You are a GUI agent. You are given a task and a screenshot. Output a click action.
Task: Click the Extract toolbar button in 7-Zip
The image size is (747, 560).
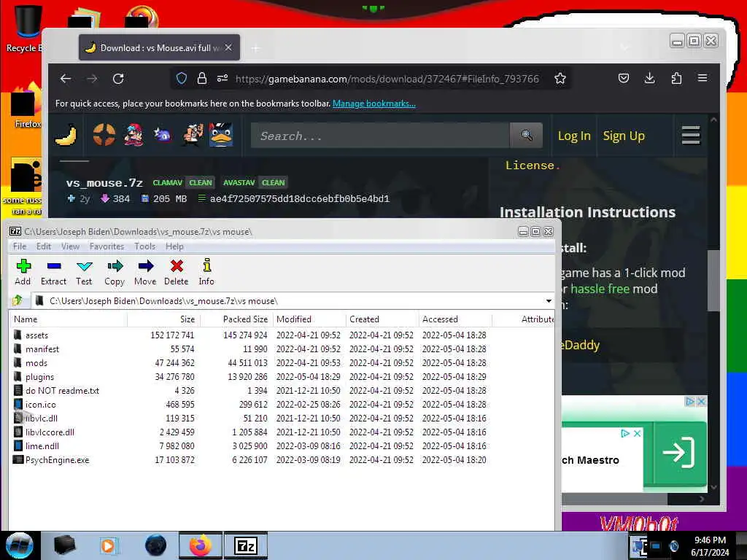53,272
